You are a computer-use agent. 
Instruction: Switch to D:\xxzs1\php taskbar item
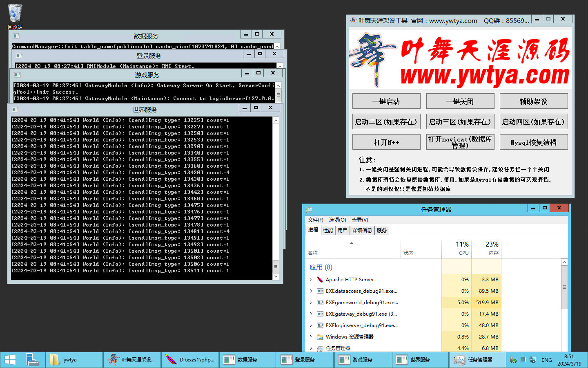[189, 360]
